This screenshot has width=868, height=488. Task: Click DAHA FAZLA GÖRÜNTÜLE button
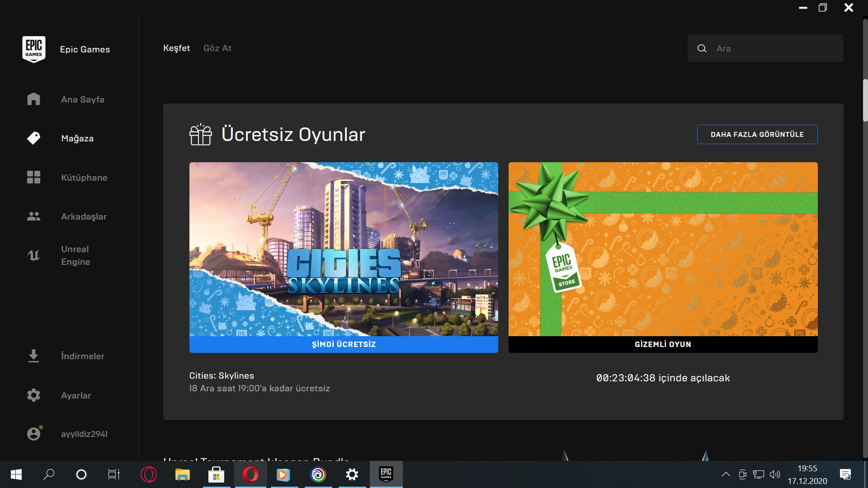point(757,134)
